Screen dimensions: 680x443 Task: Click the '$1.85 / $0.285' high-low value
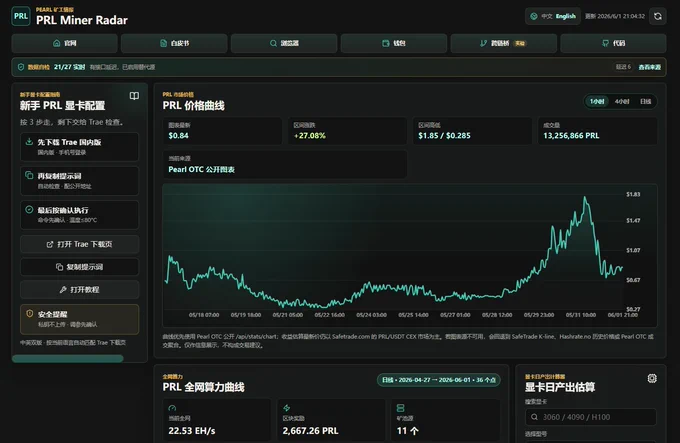point(444,136)
